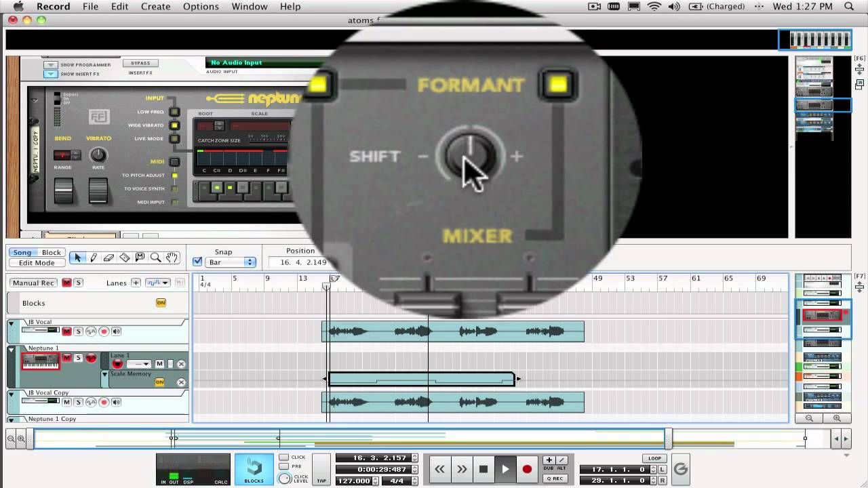Image resolution: width=868 pixels, height=488 pixels.
Task: Mute the Neptune 1 track
Action: 66,358
